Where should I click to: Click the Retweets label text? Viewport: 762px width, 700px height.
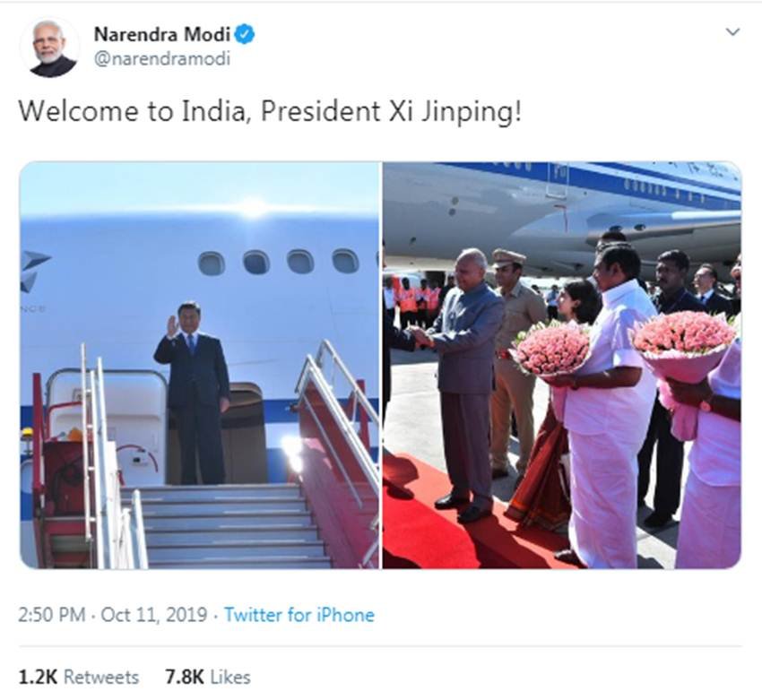tap(101, 678)
